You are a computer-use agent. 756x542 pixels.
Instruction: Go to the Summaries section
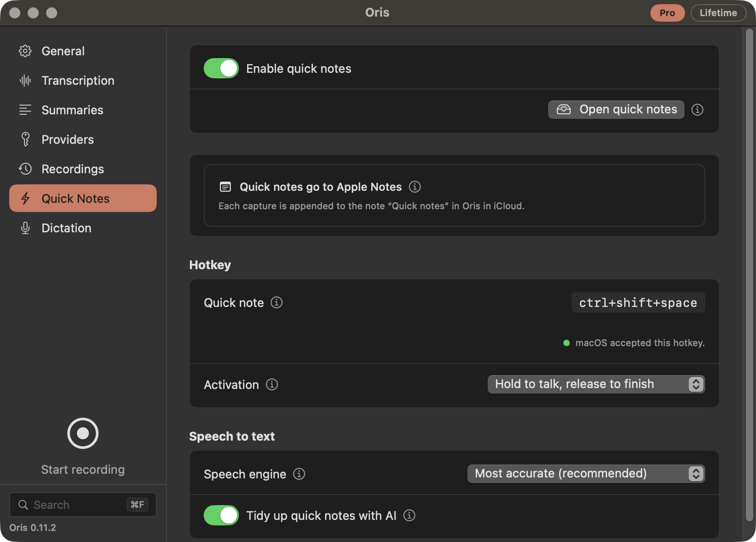click(83, 110)
